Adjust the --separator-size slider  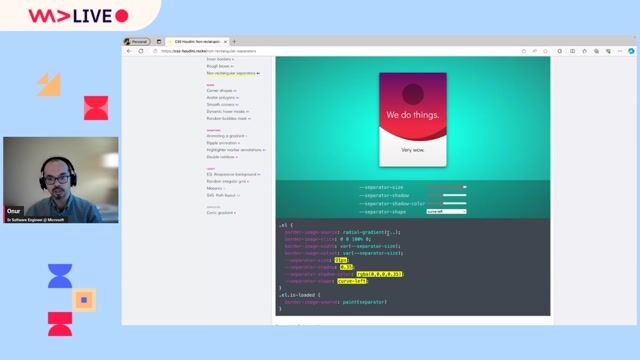tap(447, 187)
